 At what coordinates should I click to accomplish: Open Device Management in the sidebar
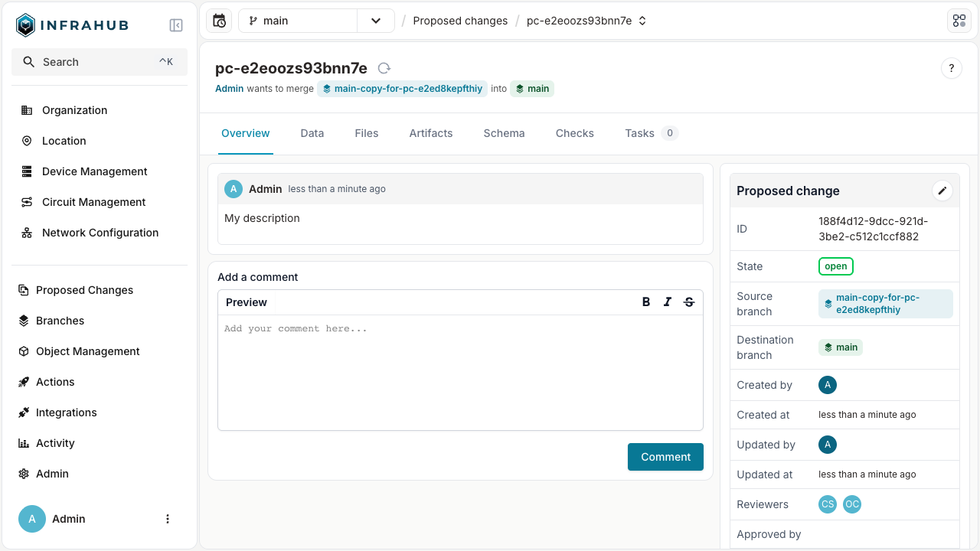[x=94, y=171]
